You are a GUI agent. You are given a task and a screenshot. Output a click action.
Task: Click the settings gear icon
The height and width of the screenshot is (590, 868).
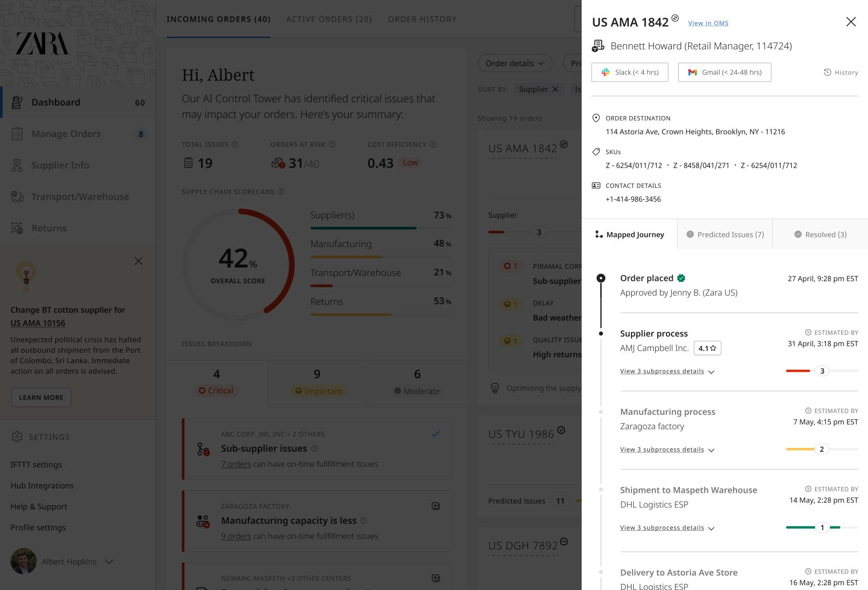click(17, 437)
